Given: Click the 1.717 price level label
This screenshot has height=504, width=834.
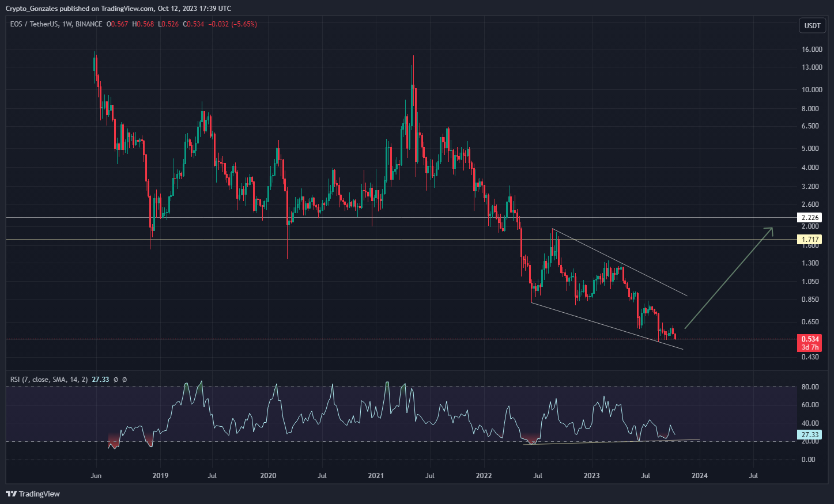Looking at the screenshot, I should (x=810, y=239).
